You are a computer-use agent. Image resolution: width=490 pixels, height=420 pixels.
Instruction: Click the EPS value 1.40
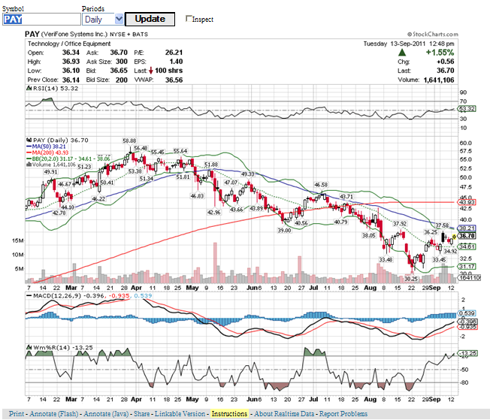pyautogui.click(x=176, y=62)
